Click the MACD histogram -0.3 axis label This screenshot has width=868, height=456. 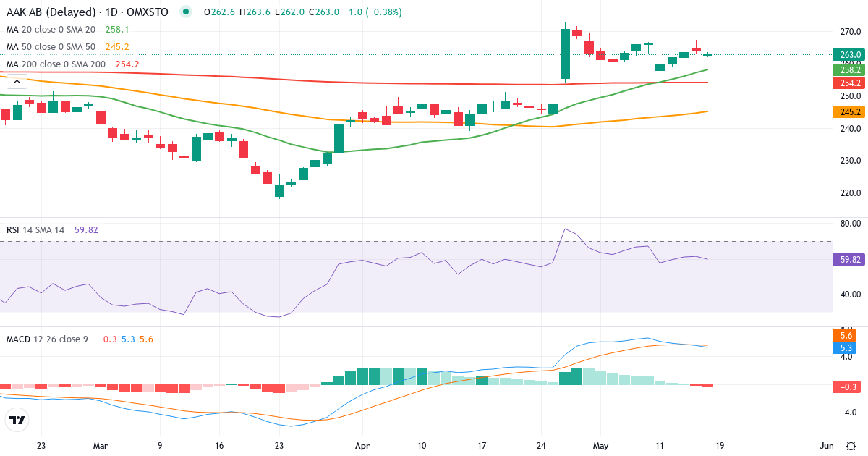pos(848,387)
